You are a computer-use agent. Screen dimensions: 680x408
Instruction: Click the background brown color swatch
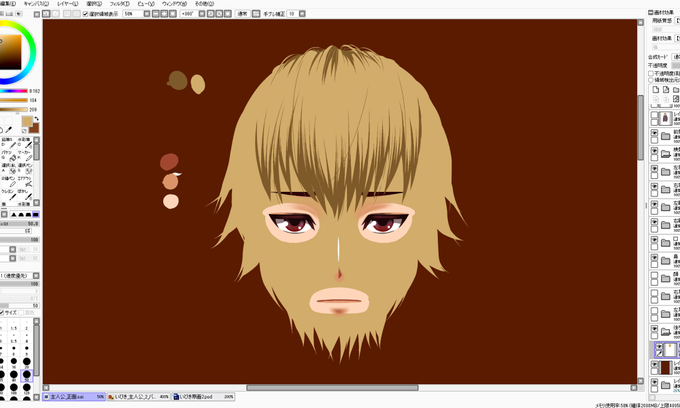click(35, 128)
